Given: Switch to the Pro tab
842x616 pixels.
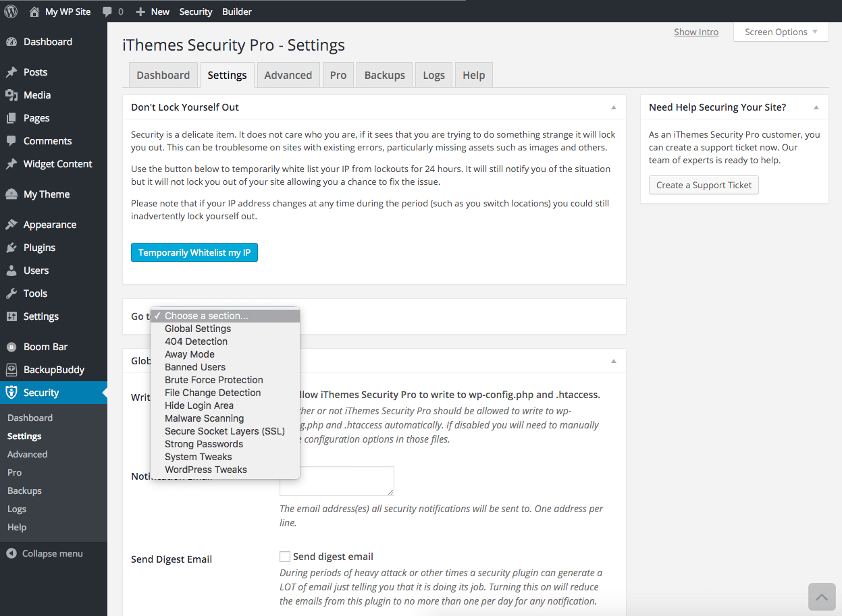Looking at the screenshot, I should (338, 75).
